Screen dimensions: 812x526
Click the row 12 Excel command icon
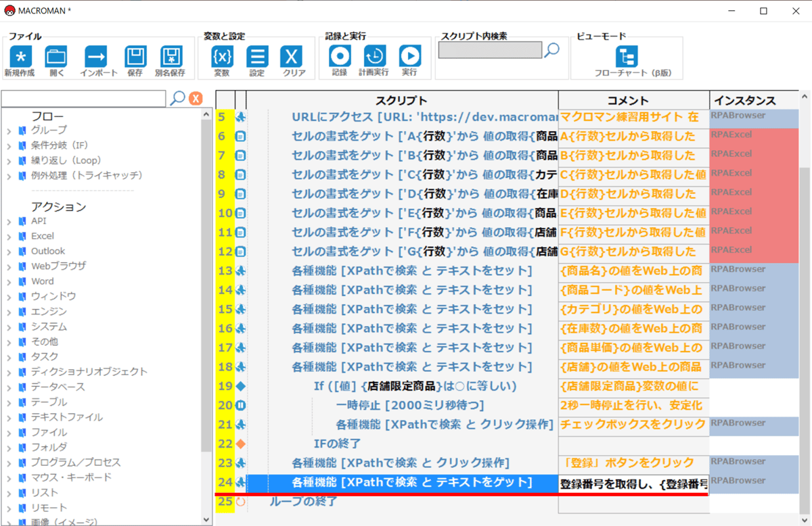241,252
